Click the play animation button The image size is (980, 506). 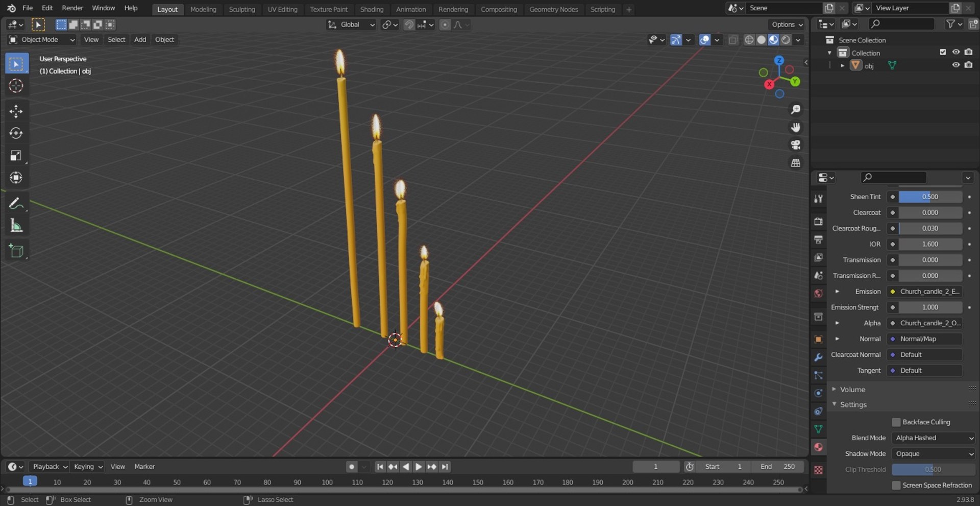pyautogui.click(x=419, y=467)
